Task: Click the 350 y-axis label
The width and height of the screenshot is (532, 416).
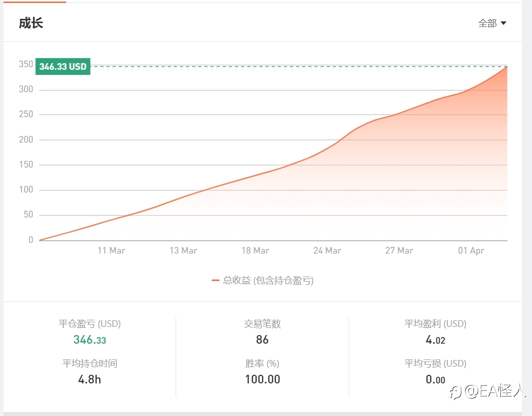Action: pos(26,64)
